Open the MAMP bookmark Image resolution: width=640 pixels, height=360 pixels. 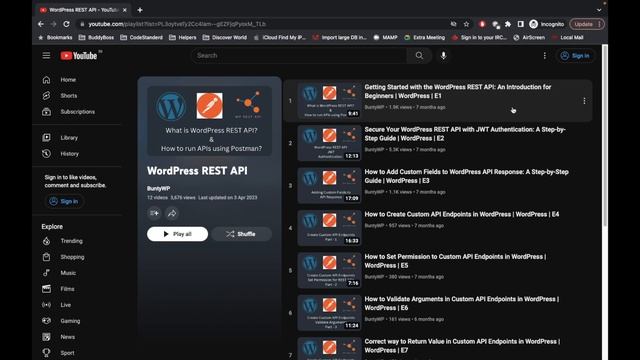pos(385,37)
